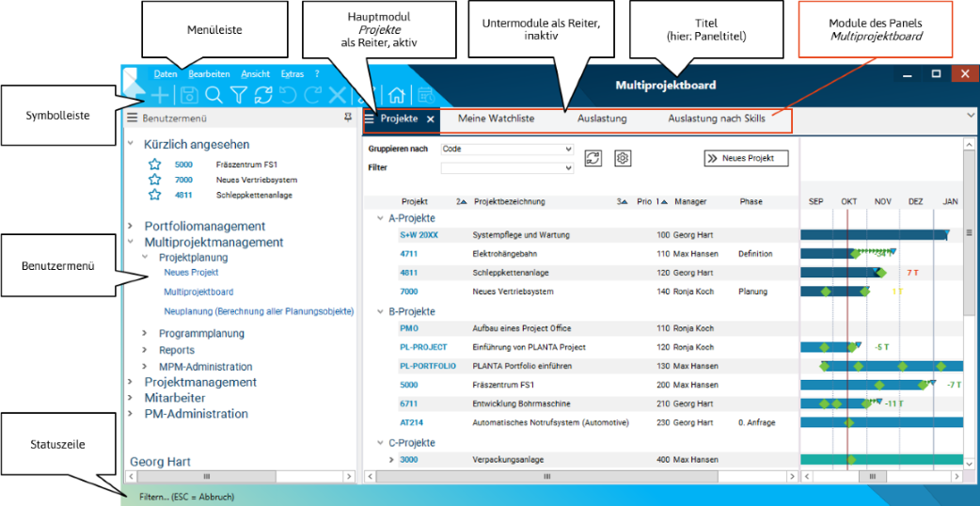Click the search magnifier icon in toolbar
Viewport: 980px width, 506px height.
pyautogui.click(x=214, y=95)
